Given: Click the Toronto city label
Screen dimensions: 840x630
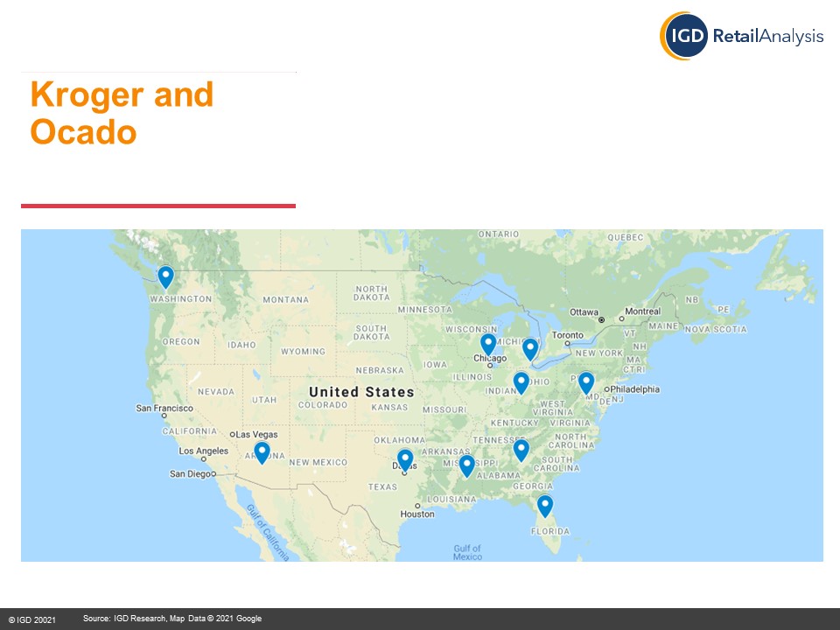Looking at the screenshot, I should coord(568,335).
